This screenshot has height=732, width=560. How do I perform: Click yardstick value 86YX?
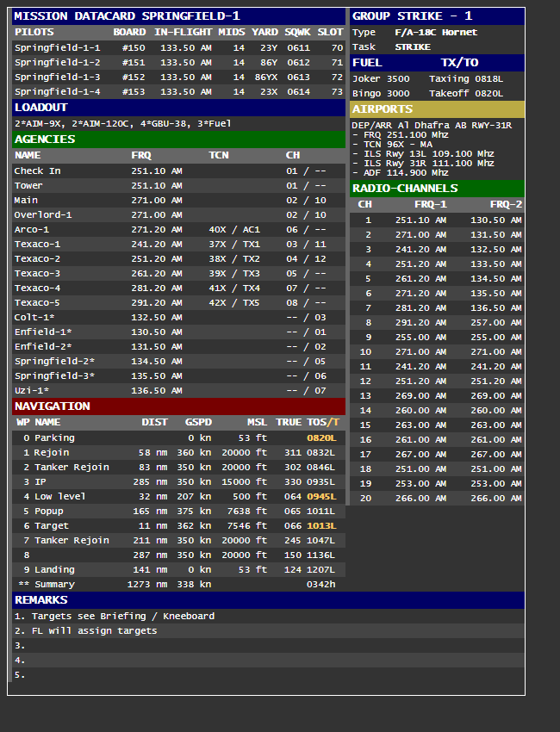coord(265,77)
